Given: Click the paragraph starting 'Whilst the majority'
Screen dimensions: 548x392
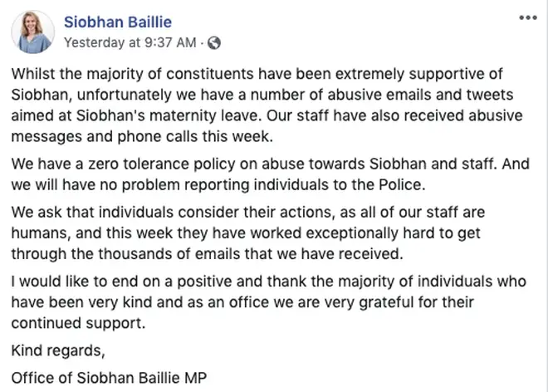Looking at the screenshot, I should (267, 105).
